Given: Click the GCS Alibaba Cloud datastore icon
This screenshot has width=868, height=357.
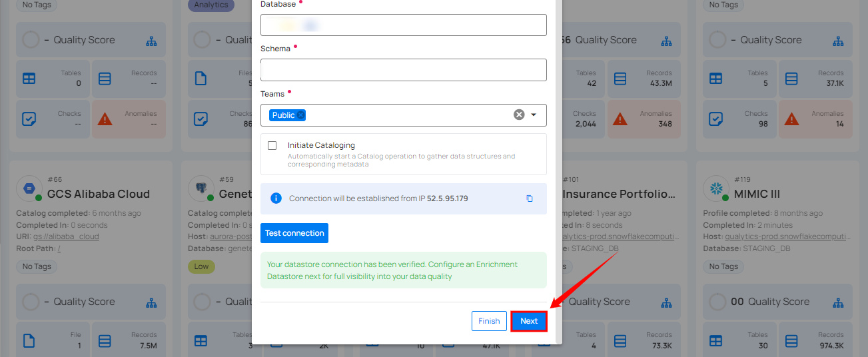Looking at the screenshot, I should click(29, 189).
